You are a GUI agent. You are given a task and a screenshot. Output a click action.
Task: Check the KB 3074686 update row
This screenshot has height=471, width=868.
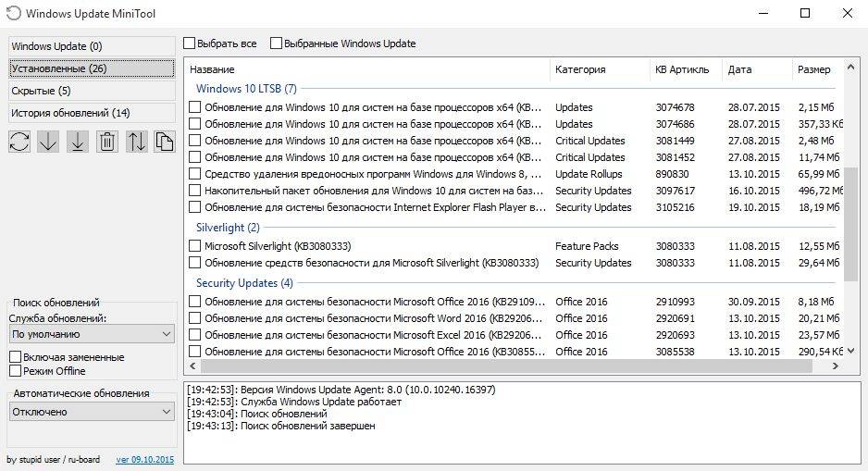click(x=195, y=123)
